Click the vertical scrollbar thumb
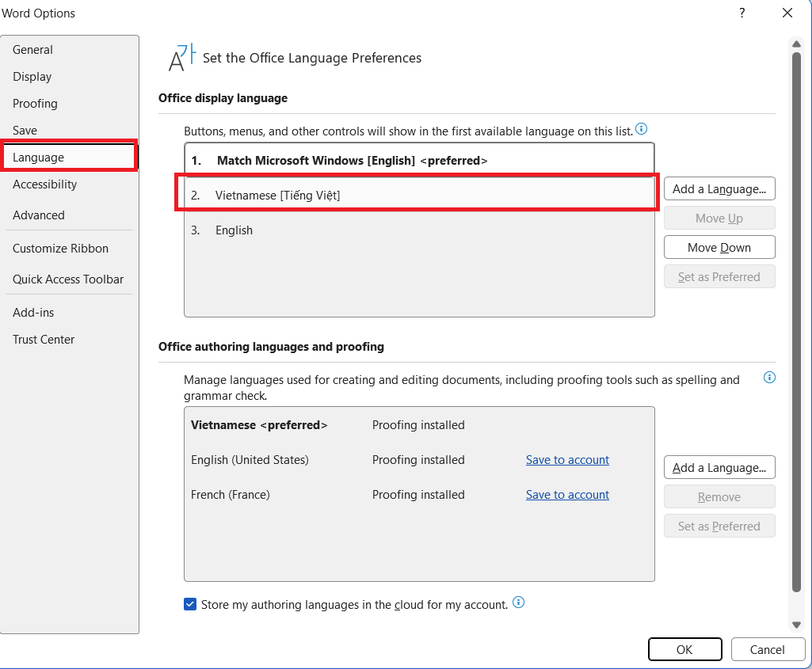This screenshot has height=669, width=812. pyautogui.click(x=796, y=321)
